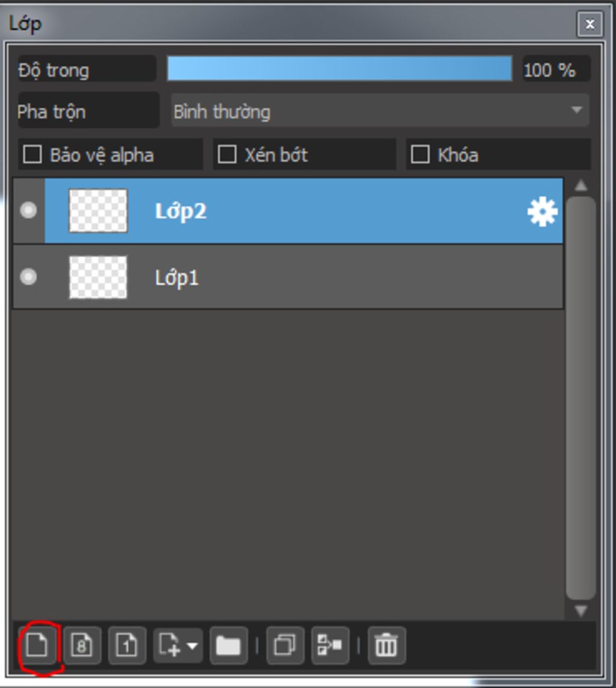Close the Lớp panel

click(x=590, y=24)
